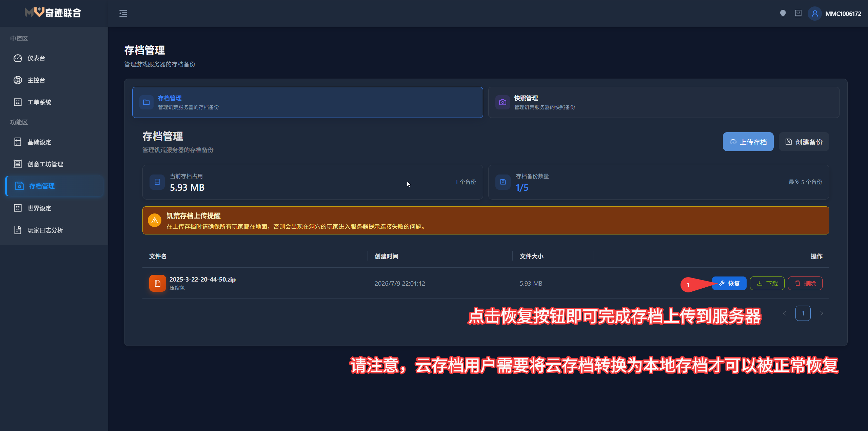The height and width of the screenshot is (431, 868).
Task: Open 主控台 in the sidebar
Action: click(x=54, y=80)
